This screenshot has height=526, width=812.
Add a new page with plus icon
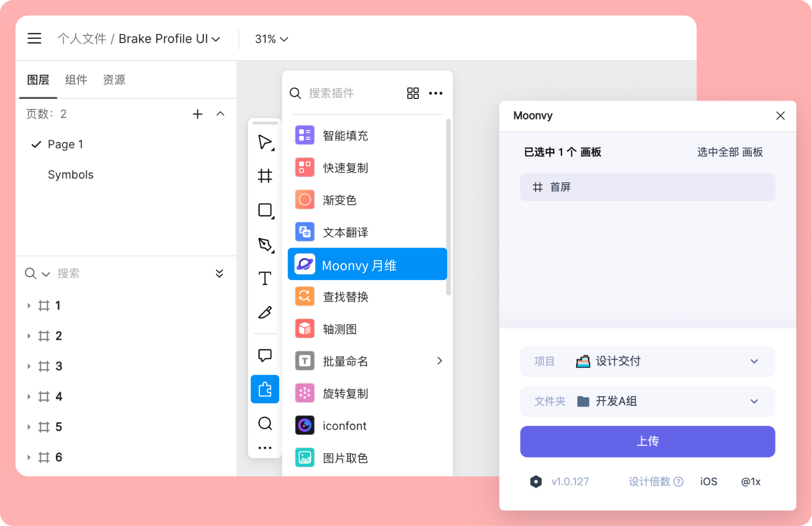coord(197,114)
